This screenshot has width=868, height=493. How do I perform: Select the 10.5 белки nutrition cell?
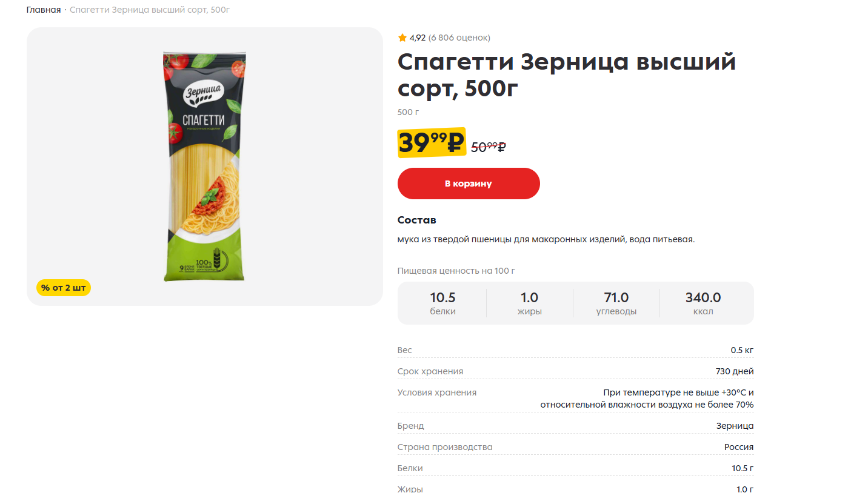click(442, 303)
